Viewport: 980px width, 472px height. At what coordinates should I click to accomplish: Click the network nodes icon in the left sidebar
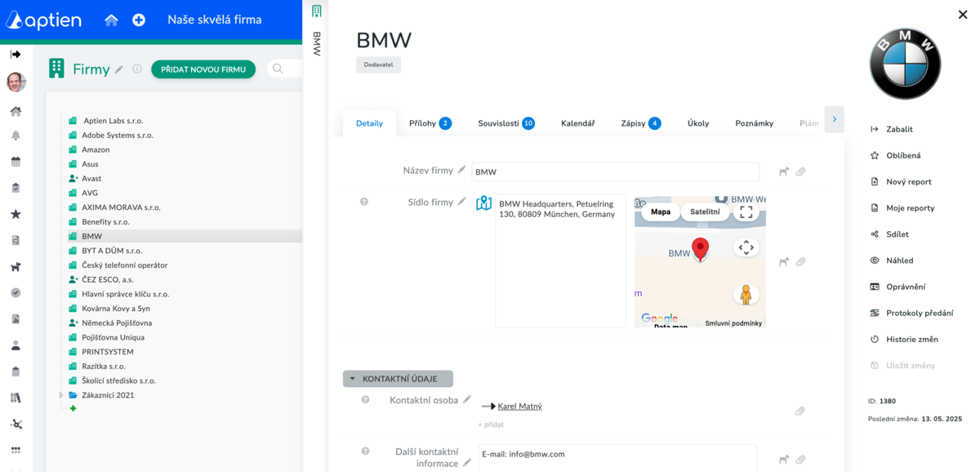(x=16, y=424)
